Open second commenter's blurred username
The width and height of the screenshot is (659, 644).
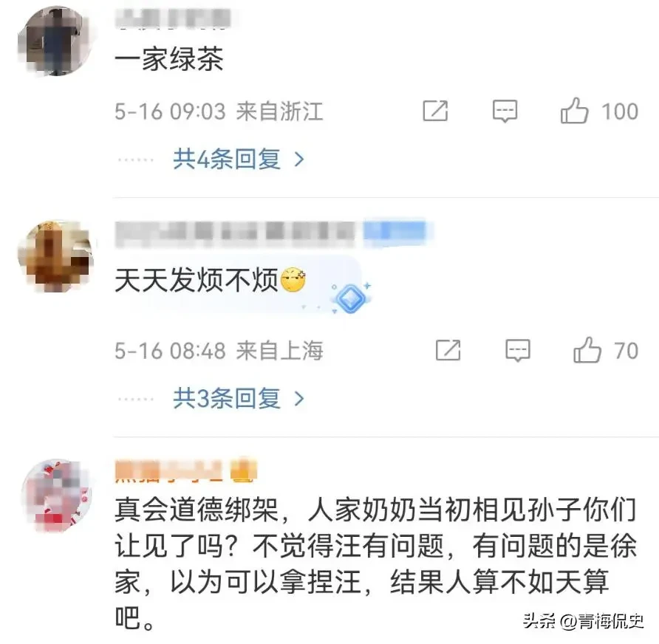pyautogui.click(x=274, y=231)
